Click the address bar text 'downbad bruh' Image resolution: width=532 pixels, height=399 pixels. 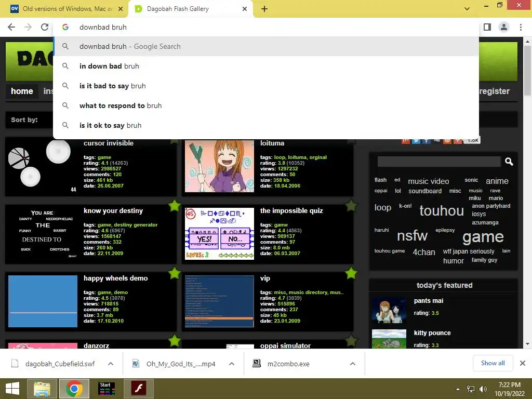103,27
